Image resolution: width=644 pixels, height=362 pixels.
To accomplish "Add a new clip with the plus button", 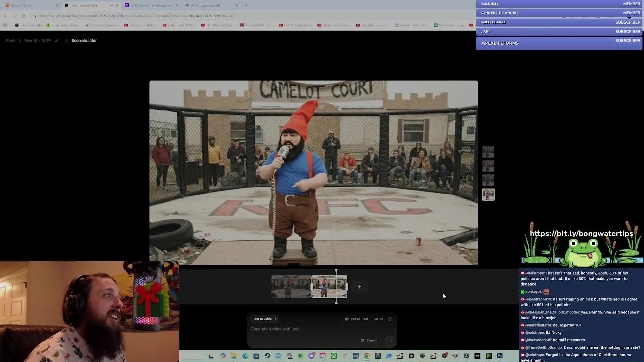I will (x=360, y=287).
